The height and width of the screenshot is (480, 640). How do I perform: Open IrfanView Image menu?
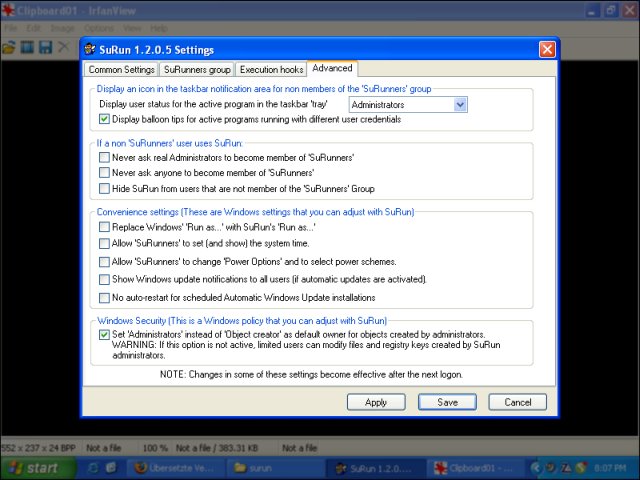(x=62, y=28)
